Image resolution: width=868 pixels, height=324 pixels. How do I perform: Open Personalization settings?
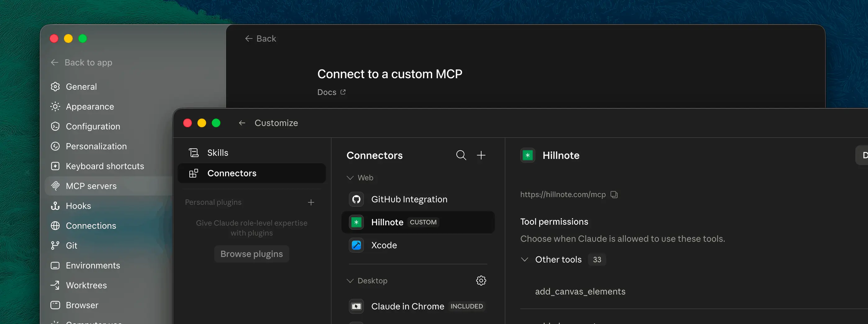point(96,146)
